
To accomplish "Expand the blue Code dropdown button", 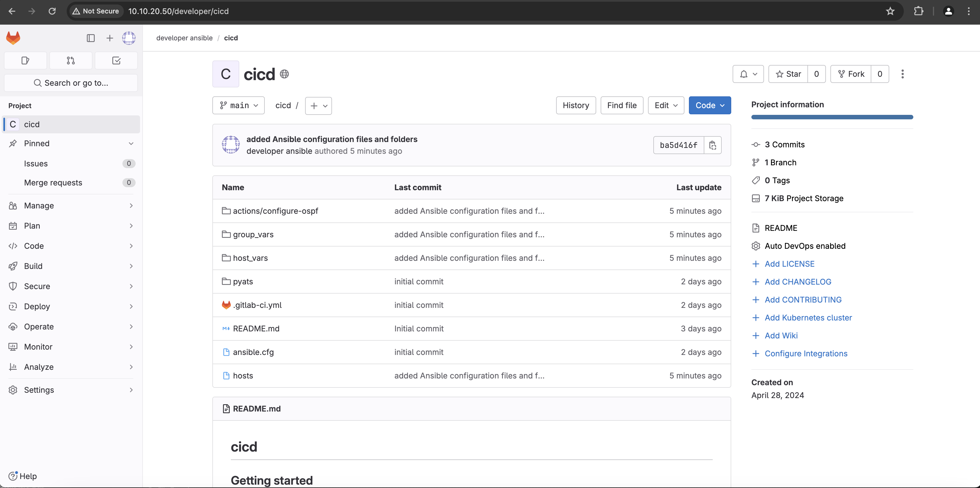I will pyautogui.click(x=710, y=105).
